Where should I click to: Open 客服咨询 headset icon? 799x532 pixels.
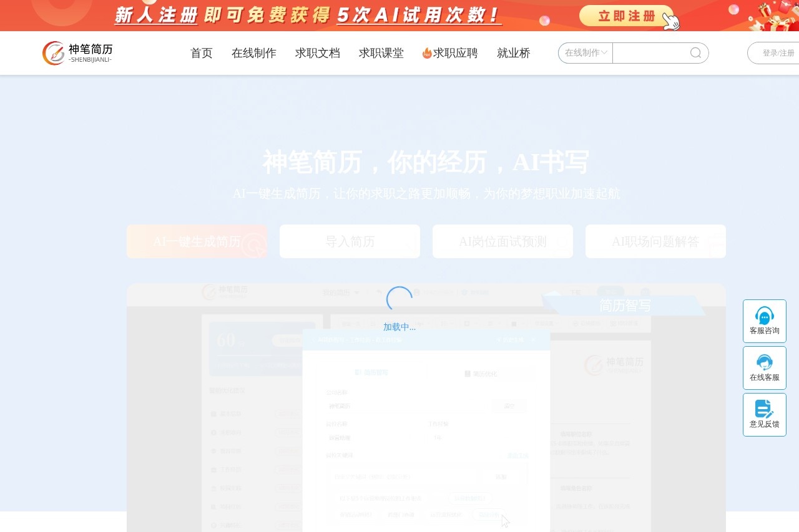click(x=764, y=316)
